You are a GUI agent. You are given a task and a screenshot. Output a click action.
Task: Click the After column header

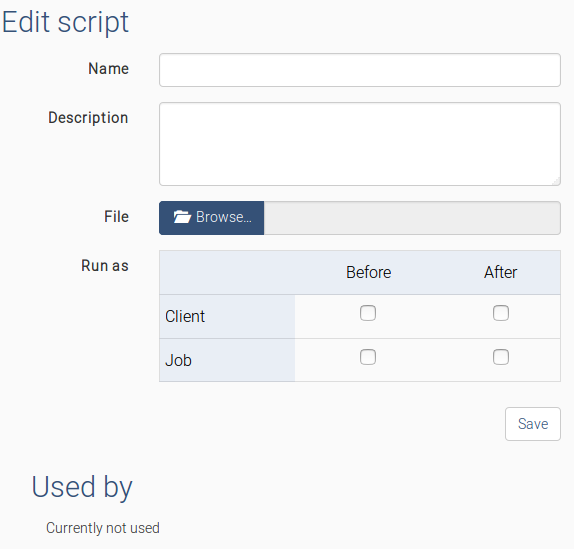(x=500, y=272)
